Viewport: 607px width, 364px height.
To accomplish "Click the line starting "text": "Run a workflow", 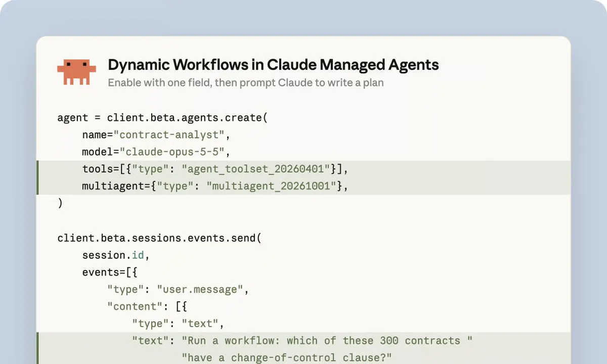I will tap(302, 341).
